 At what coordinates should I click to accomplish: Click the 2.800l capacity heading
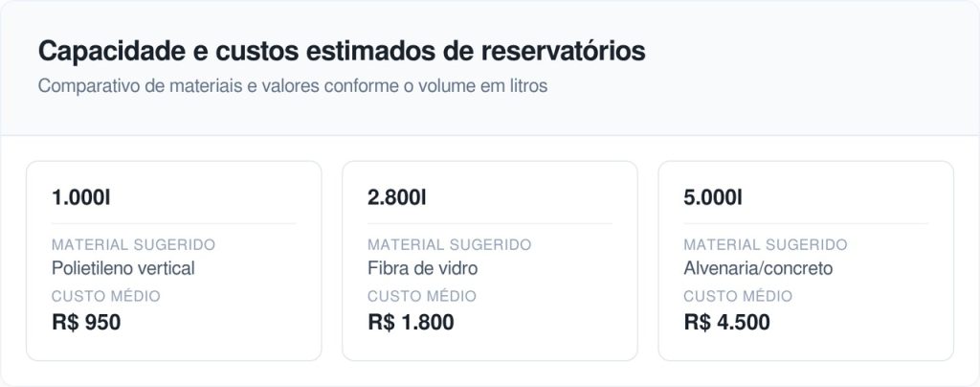397,198
